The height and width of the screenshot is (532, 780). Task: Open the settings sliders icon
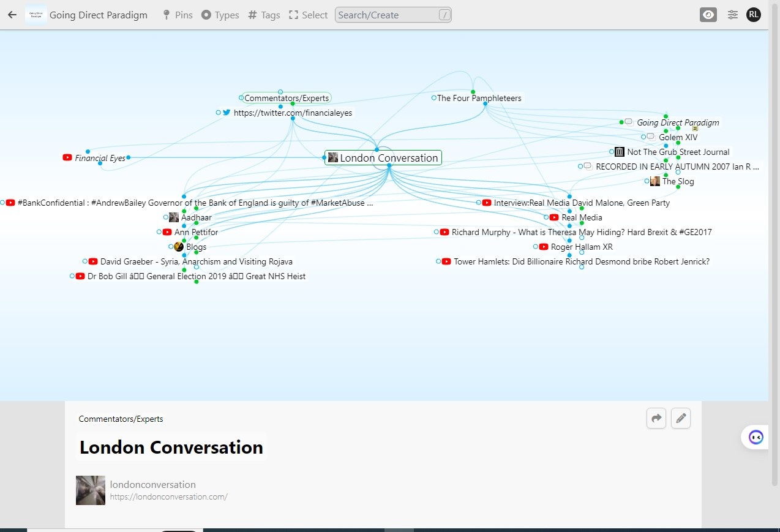(x=732, y=15)
